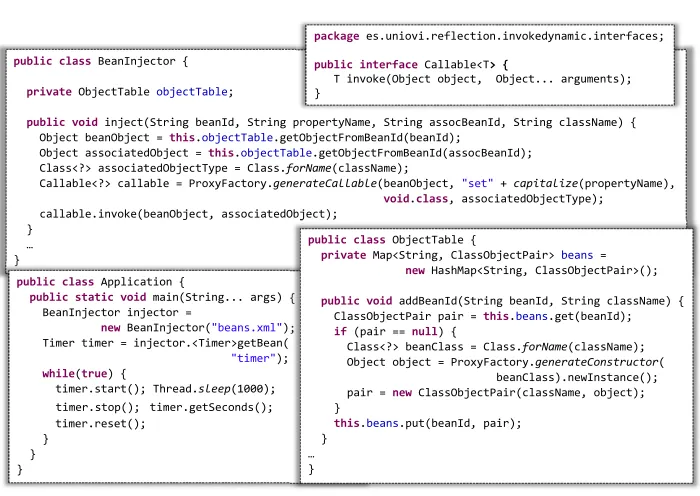Click 'T invoke(Object object, Object... arguments);' declaration
Screen dimensions: 700x496
(483, 79)
